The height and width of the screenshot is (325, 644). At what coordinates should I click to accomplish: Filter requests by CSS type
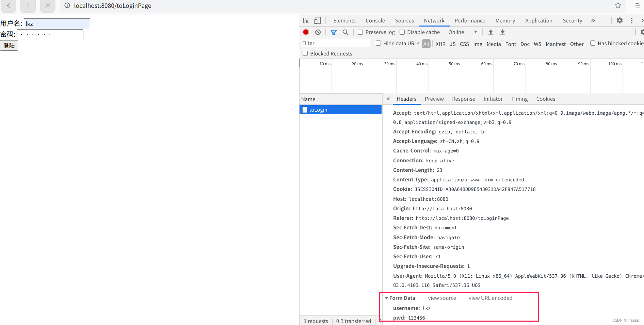coord(464,44)
